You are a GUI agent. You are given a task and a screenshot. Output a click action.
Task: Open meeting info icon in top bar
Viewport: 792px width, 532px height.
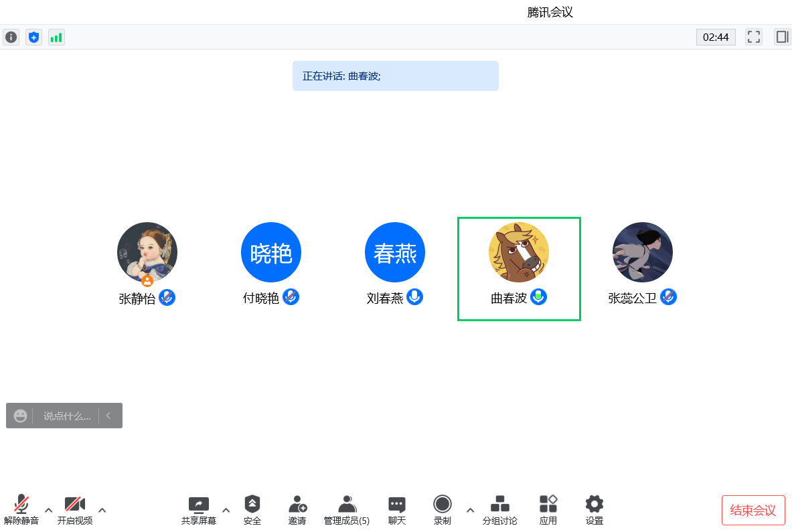[x=11, y=37]
